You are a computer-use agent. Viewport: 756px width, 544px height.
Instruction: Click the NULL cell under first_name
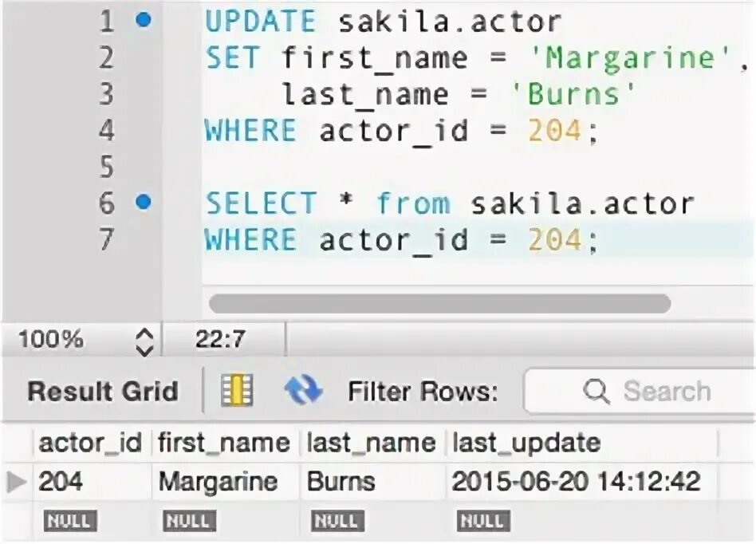(190, 521)
